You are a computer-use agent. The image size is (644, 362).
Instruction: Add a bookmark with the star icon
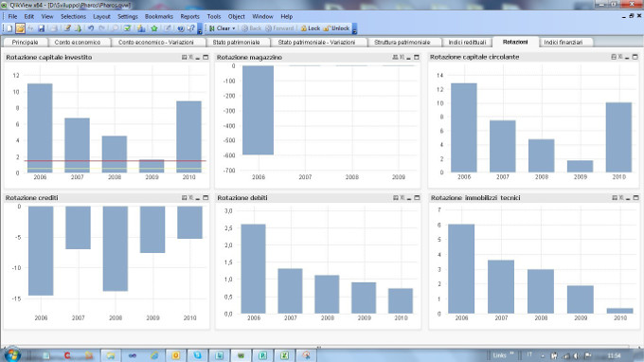pos(154,28)
